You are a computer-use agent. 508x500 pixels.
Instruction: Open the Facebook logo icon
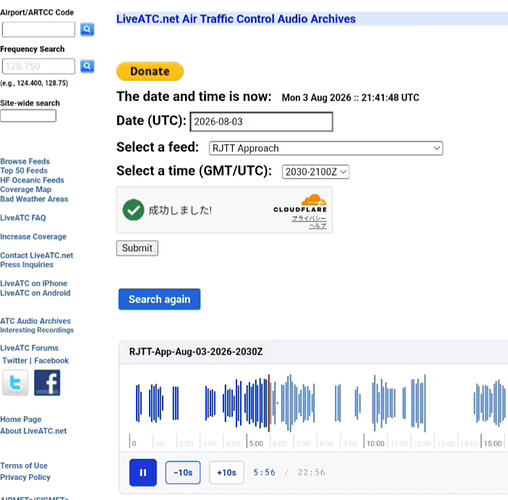pos(47,383)
